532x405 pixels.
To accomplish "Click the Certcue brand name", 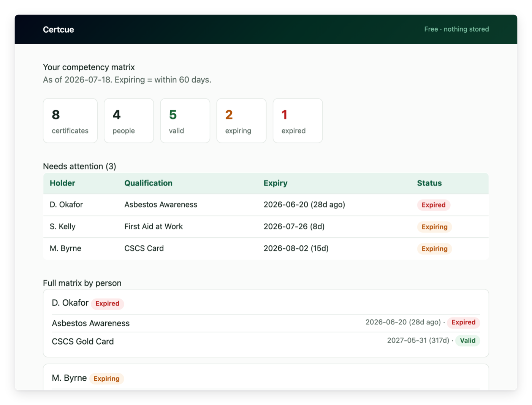I will tap(58, 30).
